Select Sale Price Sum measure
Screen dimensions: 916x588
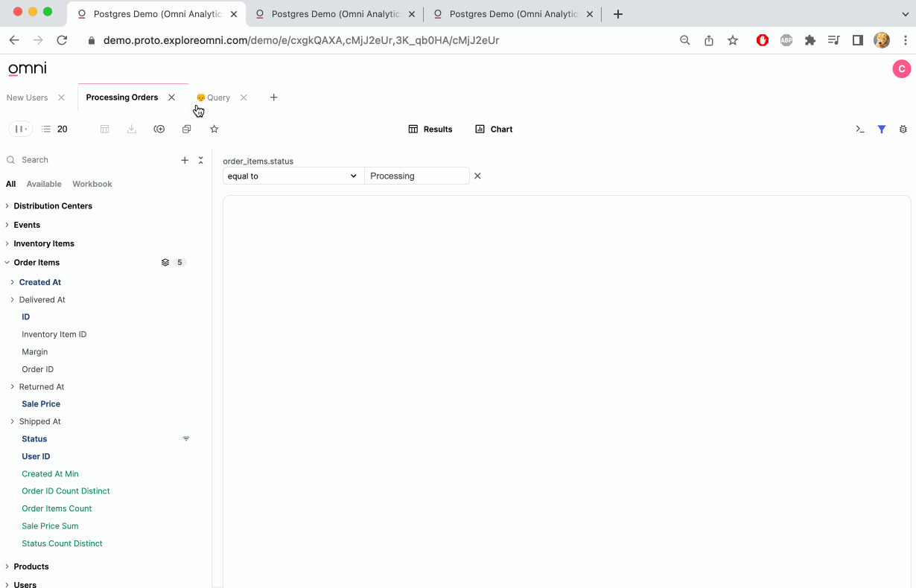click(x=50, y=526)
